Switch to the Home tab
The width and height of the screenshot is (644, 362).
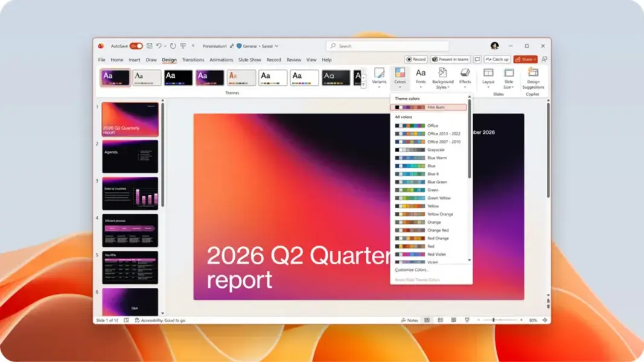[116, 60]
